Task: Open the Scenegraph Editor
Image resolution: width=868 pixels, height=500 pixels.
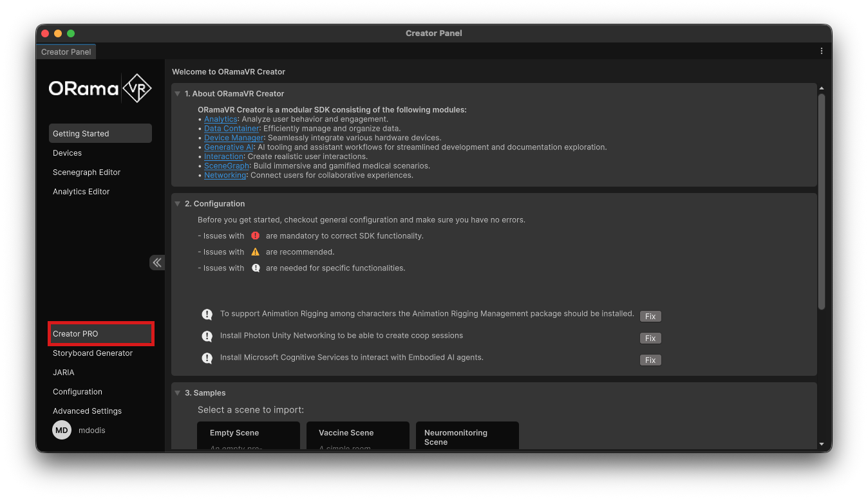Action: pyautogui.click(x=100, y=172)
